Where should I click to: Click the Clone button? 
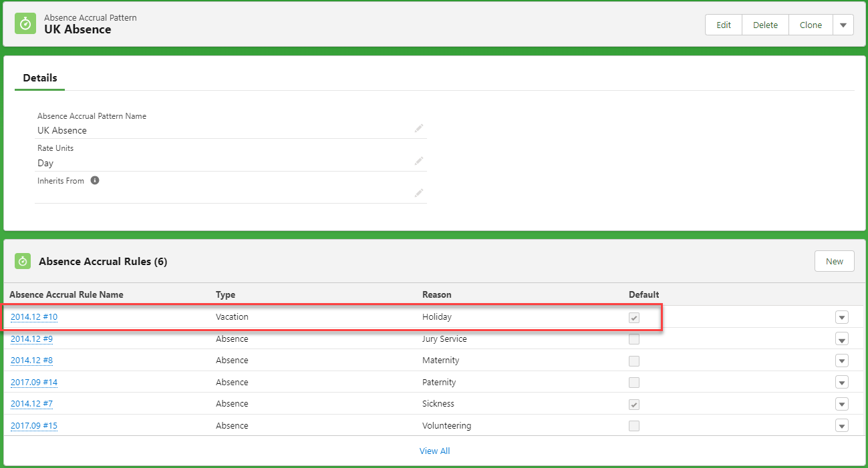[x=811, y=25]
